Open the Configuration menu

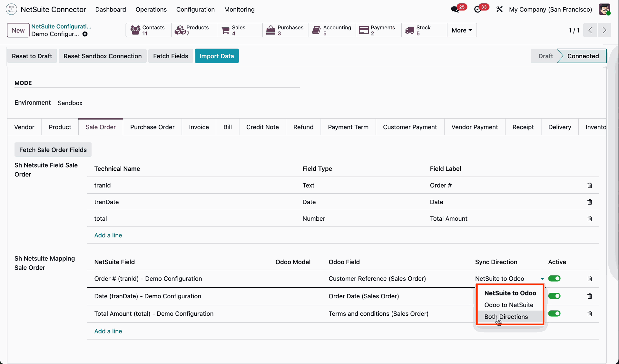(x=195, y=9)
